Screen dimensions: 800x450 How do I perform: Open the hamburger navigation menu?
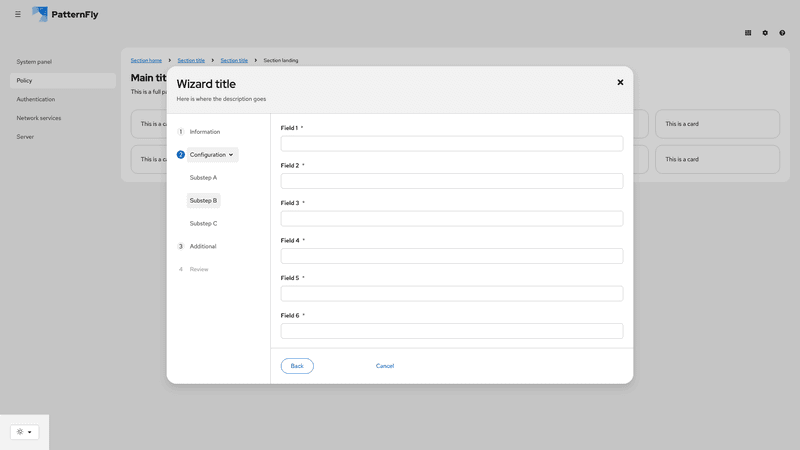tap(18, 14)
